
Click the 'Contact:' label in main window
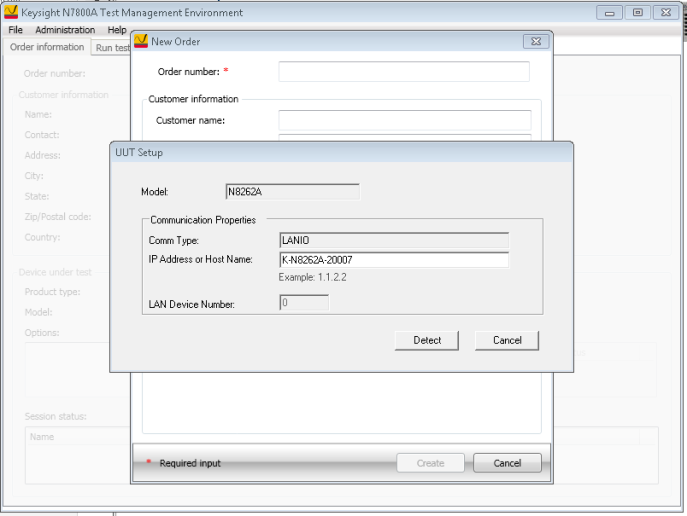[42, 135]
